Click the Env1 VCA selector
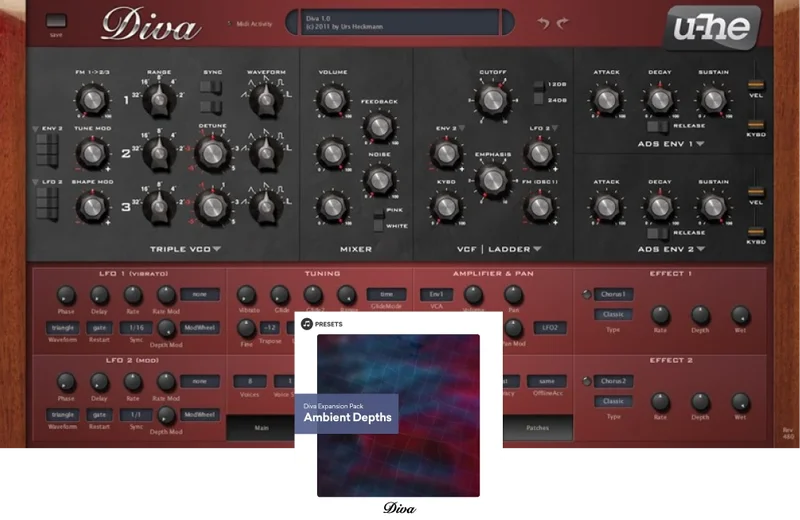 coord(436,294)
